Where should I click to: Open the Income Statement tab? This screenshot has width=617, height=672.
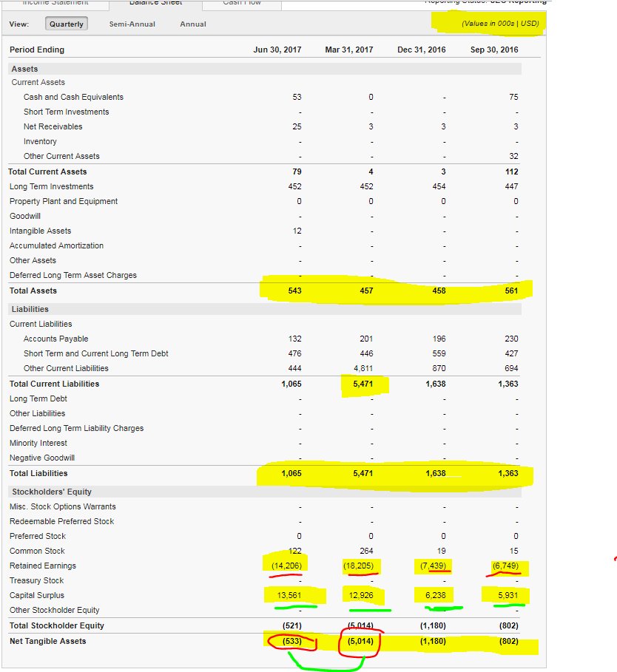click(55, 4)
